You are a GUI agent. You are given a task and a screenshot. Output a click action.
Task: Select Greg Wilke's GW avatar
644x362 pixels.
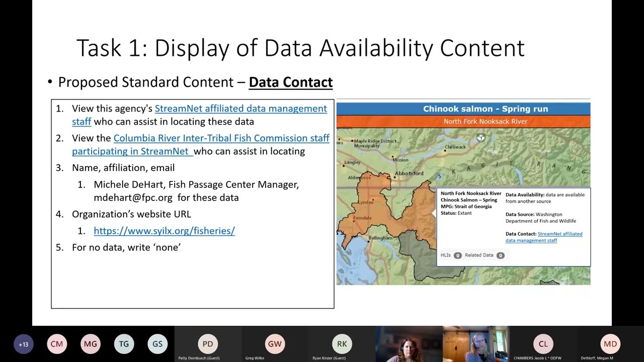tap(275, 344)
